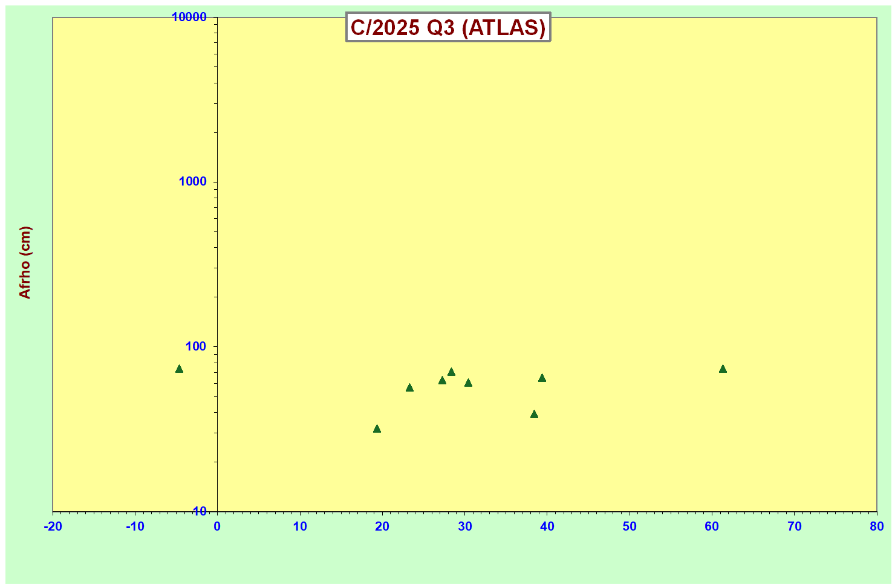Select the Afrho (cm) vertical axis title

coord(25,262)
